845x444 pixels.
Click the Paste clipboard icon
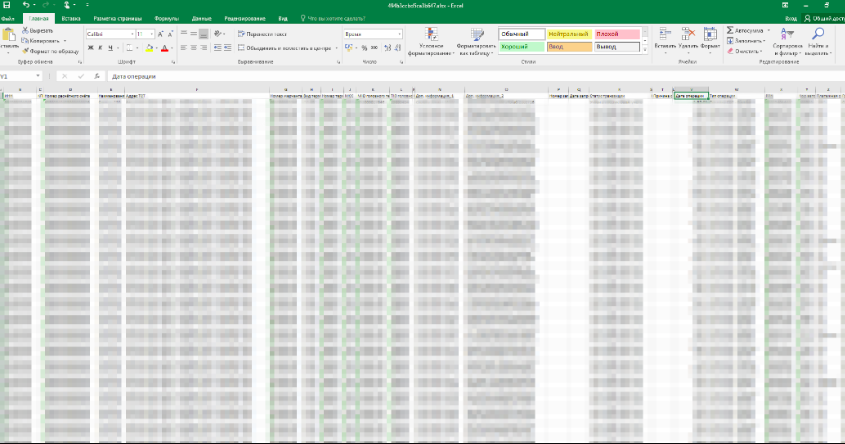pyautogui.click(x=9, y=36)
